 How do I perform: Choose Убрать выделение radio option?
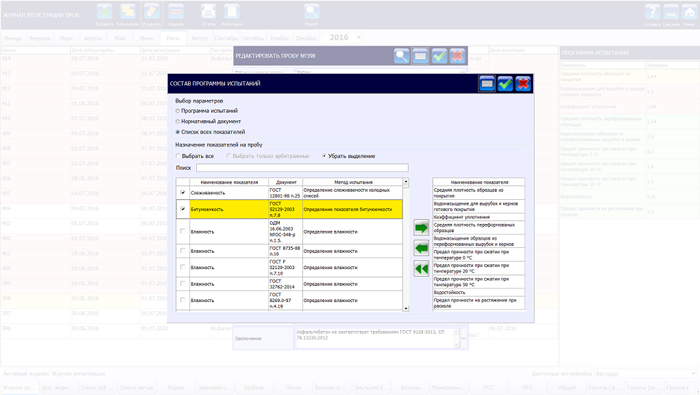point(324,156)
